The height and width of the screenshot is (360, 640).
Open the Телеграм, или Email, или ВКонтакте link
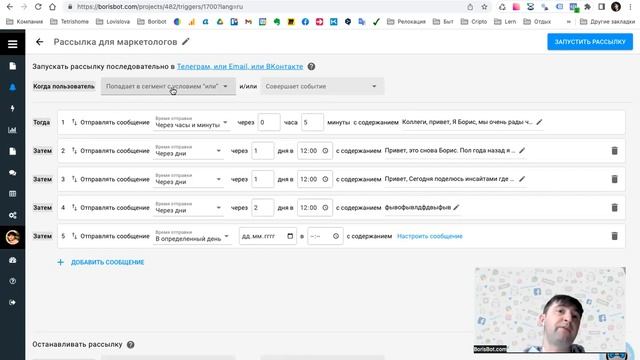(240, 66)
